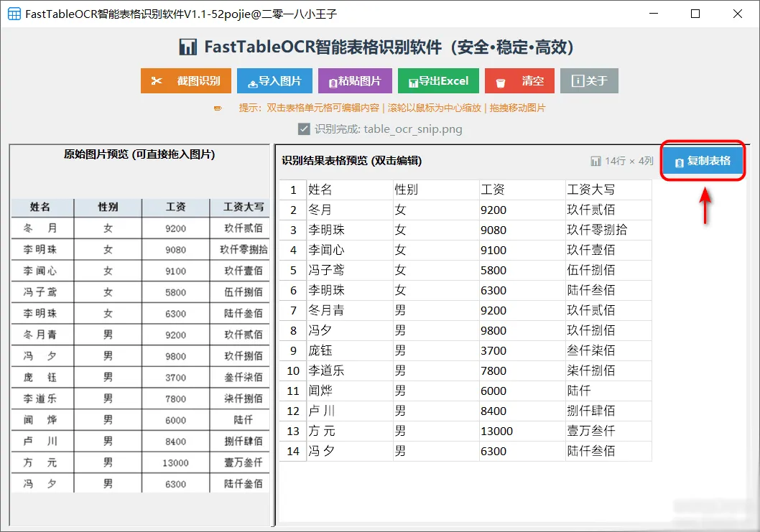
Task: Copy the table with 复制表格 button
Action: pos(703,161)
